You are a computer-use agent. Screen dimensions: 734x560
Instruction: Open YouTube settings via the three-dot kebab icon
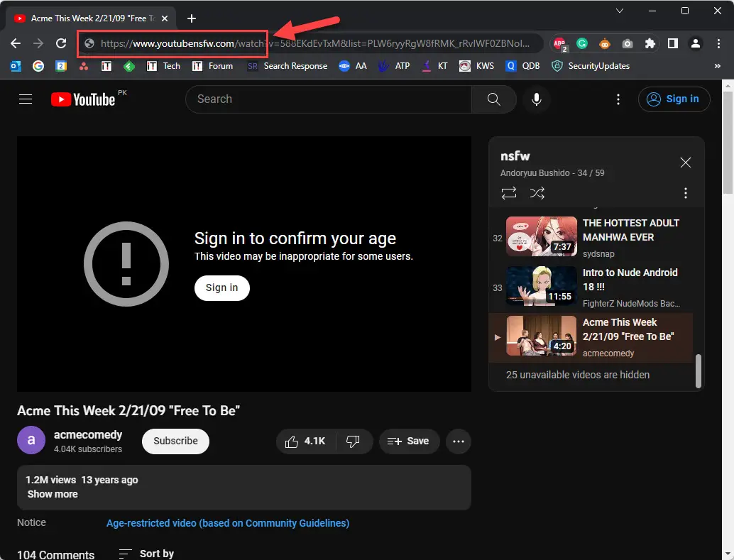(618, 99)
